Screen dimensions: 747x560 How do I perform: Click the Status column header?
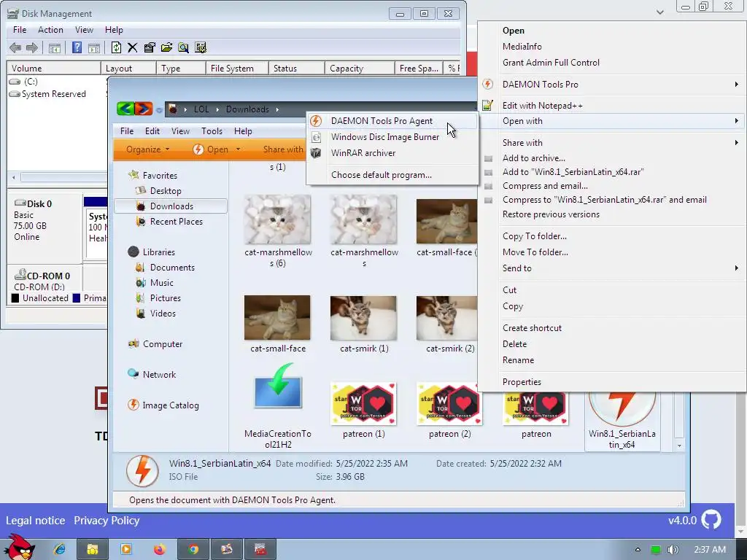pos(297,68)
